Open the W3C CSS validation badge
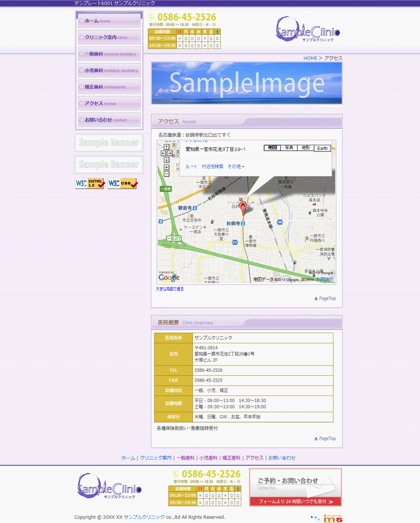This screenshot has height=523, width=420. 123,183
